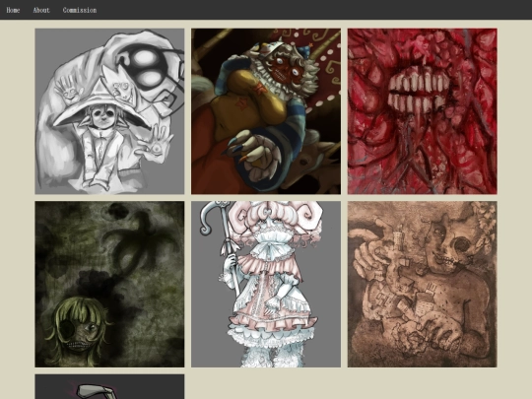The width and height of the screenshot is (532, 399).
Task: Open the Commission page link
Action: click(x=80, y=10)
